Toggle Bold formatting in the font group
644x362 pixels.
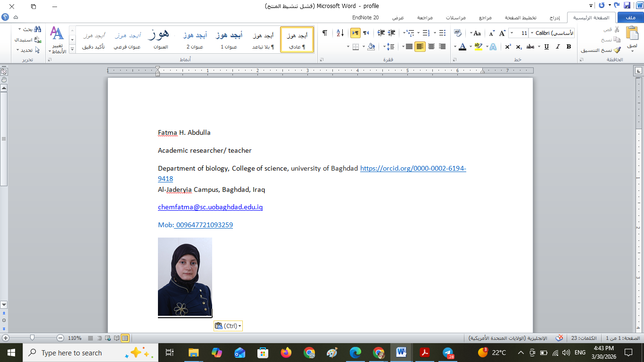(569, 47)
